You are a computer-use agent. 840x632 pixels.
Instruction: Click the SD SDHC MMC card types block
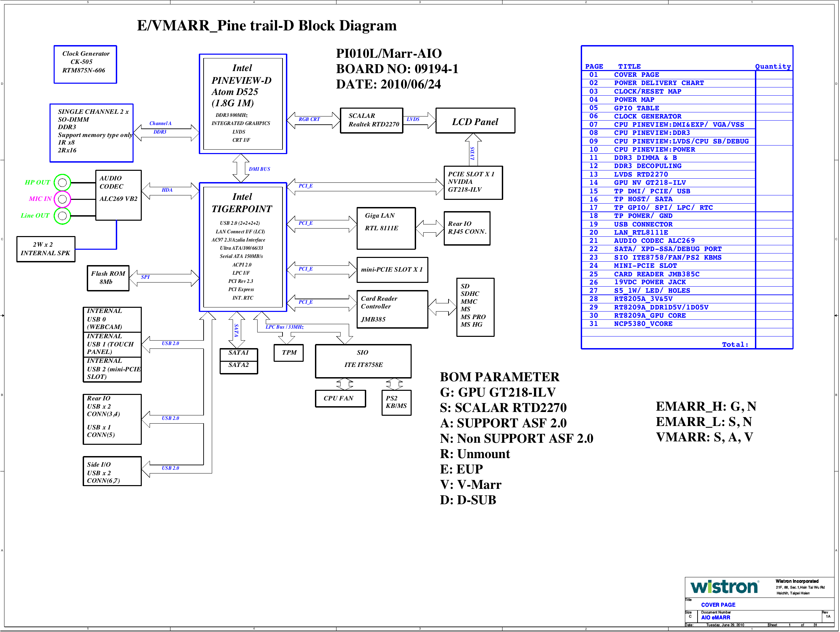click(x=476, y=307)
